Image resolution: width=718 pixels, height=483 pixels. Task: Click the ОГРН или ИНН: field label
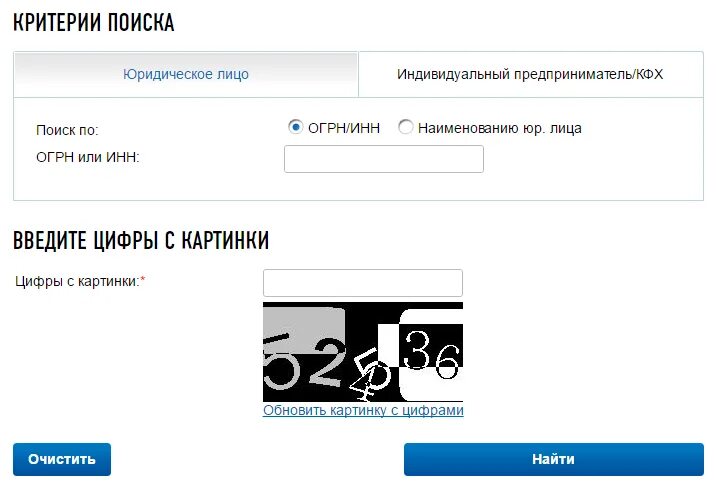[x=87, y=157]
